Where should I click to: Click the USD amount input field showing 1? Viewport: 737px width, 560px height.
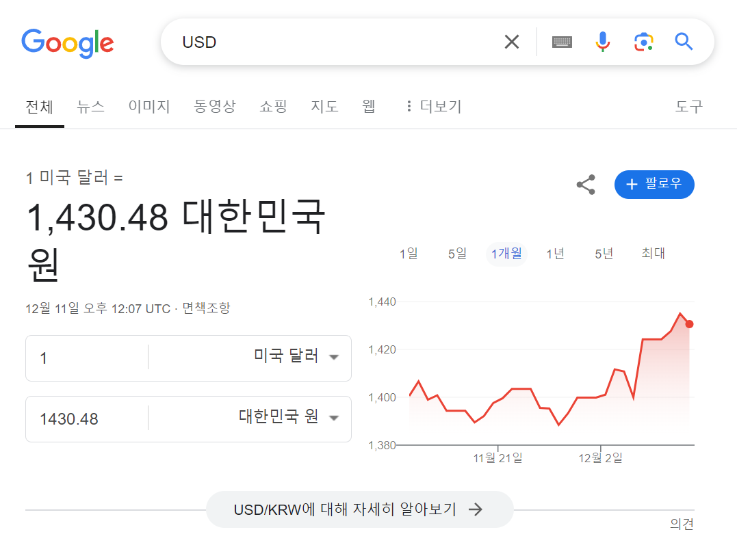87,358
